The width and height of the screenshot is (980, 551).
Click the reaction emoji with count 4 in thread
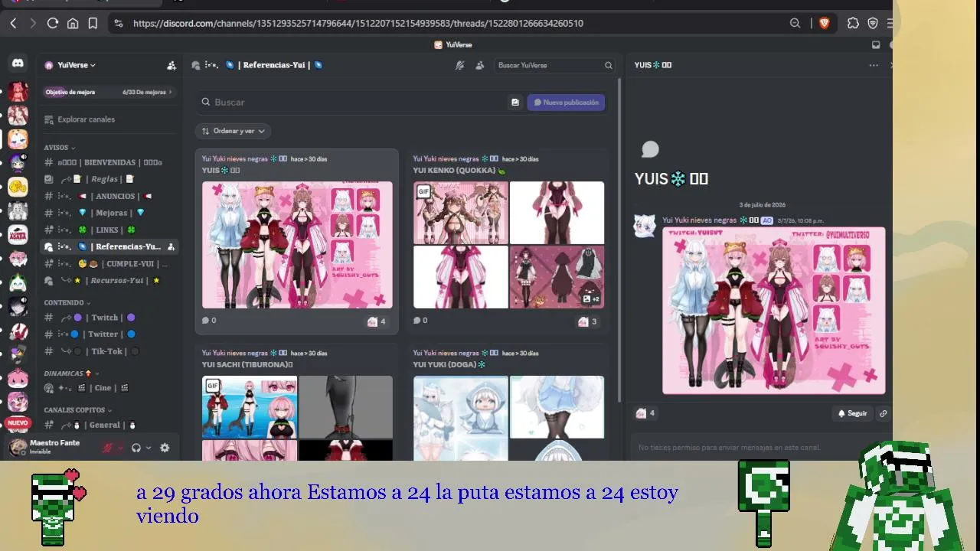(645, 413)
